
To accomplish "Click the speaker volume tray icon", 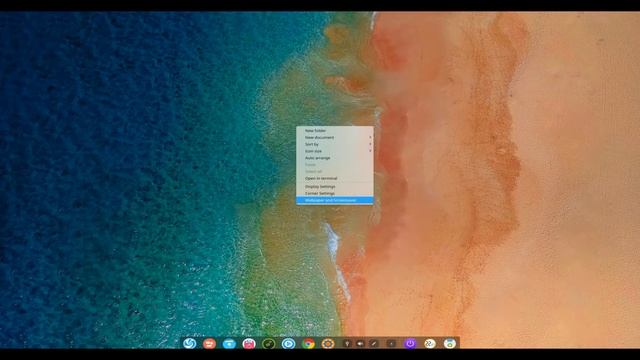I will 360,344.
